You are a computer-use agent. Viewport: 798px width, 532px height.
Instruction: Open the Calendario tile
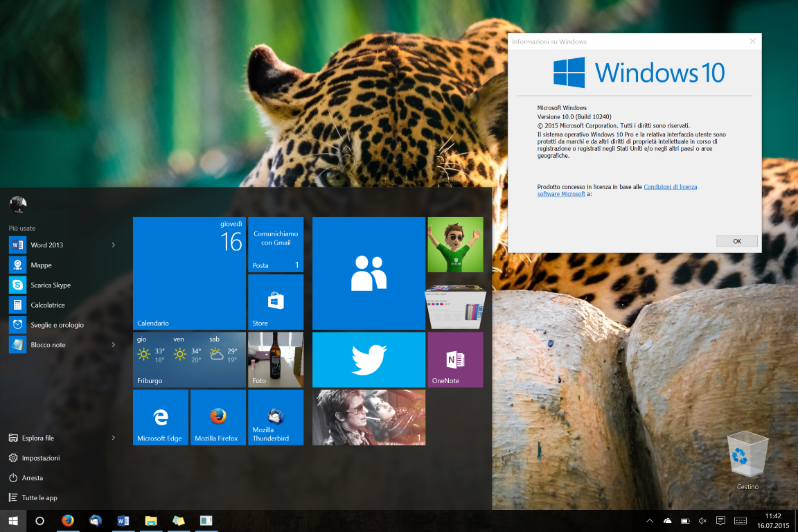189,274
